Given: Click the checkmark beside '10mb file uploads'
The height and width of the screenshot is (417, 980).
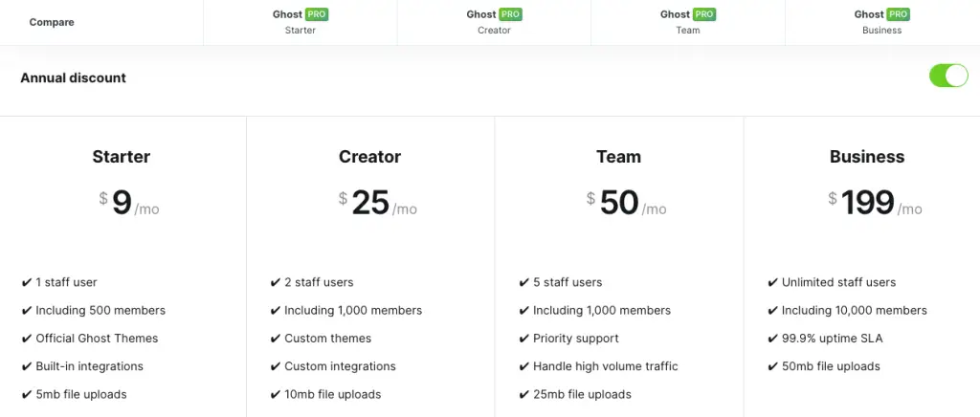Looking at the screenshot, I should tap(275, 395).
